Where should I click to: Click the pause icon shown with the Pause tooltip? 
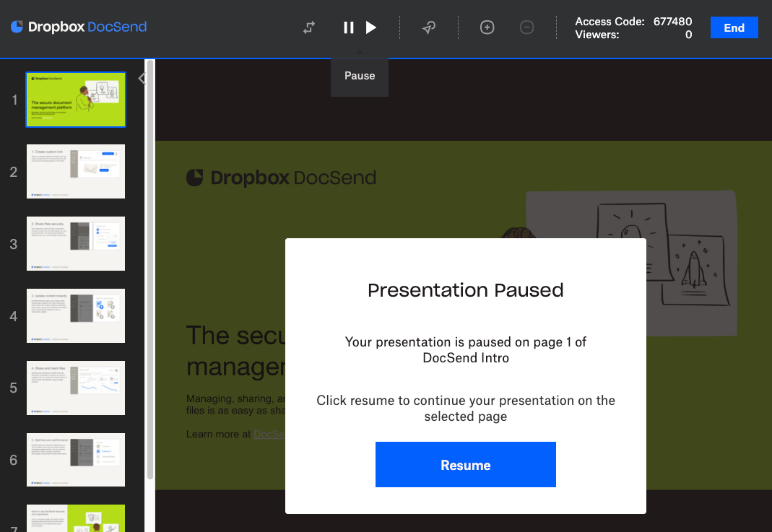pyautogui.click(x=349, y=27)
